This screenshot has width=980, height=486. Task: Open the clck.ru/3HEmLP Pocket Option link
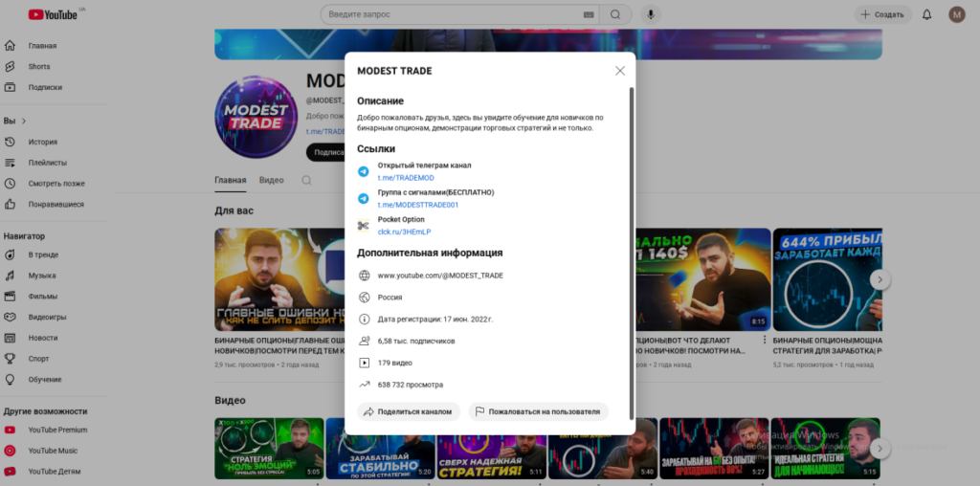[x=404, y=232]
